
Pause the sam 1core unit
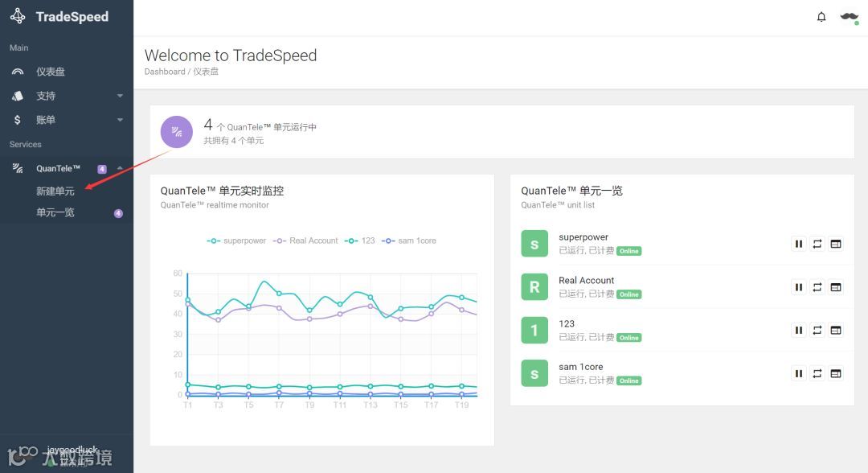pos(799,373)
